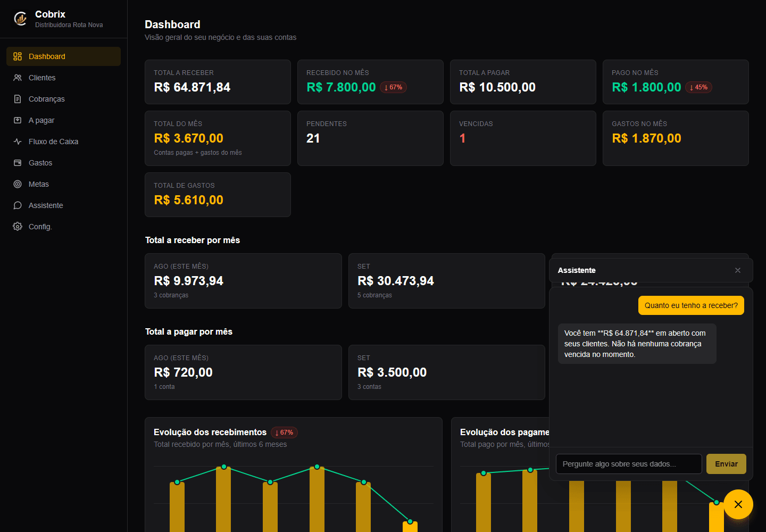Click the Clientes people icon
Screen dimensions: 766x532
(x=18, y=78)
